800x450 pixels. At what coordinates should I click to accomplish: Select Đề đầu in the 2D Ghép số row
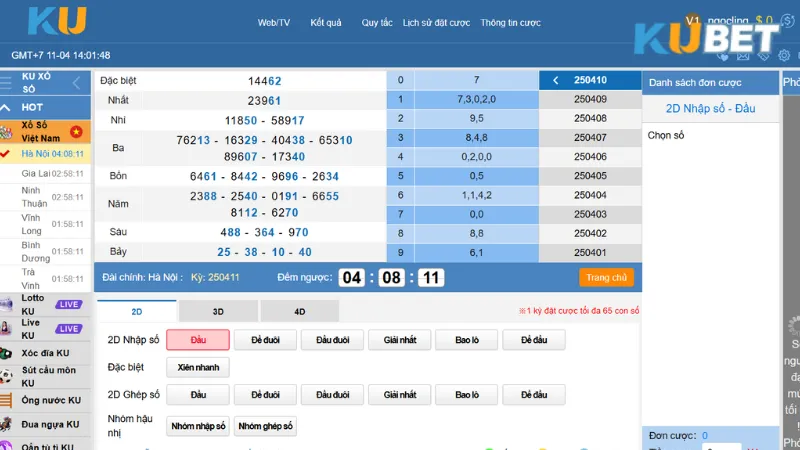(534, 395)
